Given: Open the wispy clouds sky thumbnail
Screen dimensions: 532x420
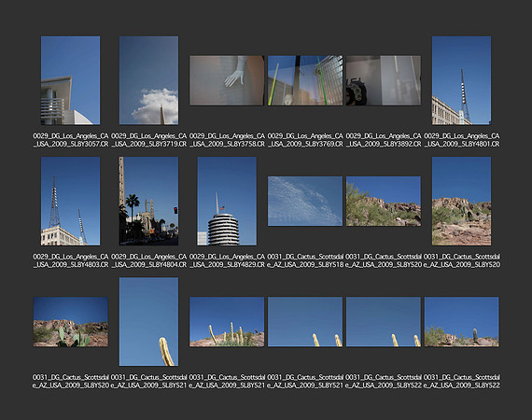Looking at the screenshot, I should (x=305, y=201).
